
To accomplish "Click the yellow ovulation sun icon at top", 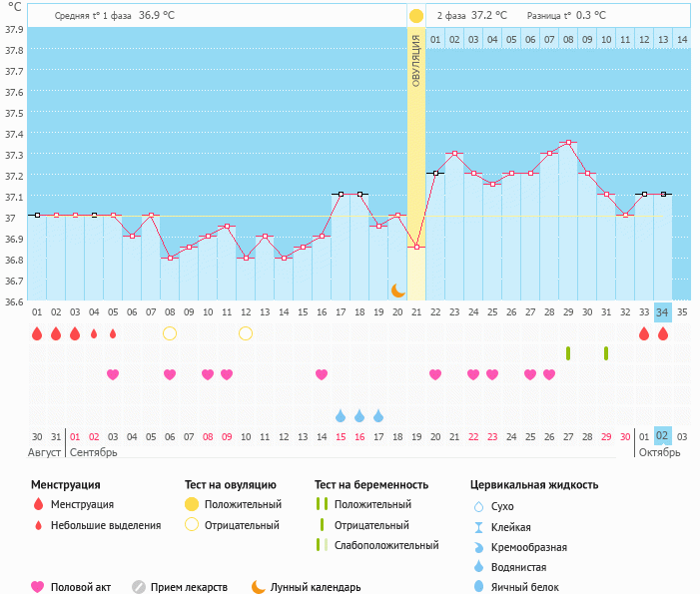I will (x=416, y=16).
